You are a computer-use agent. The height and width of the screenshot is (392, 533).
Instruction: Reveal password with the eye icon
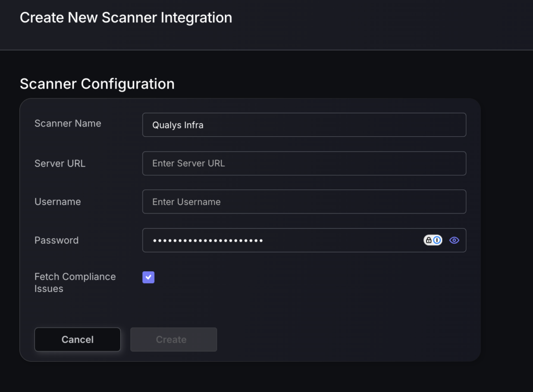click(x=454, y=240)
